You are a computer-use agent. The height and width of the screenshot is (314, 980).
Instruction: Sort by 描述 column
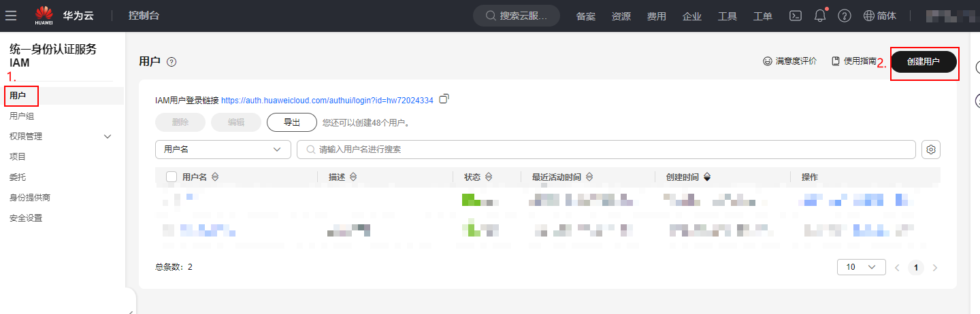(353, 177)
